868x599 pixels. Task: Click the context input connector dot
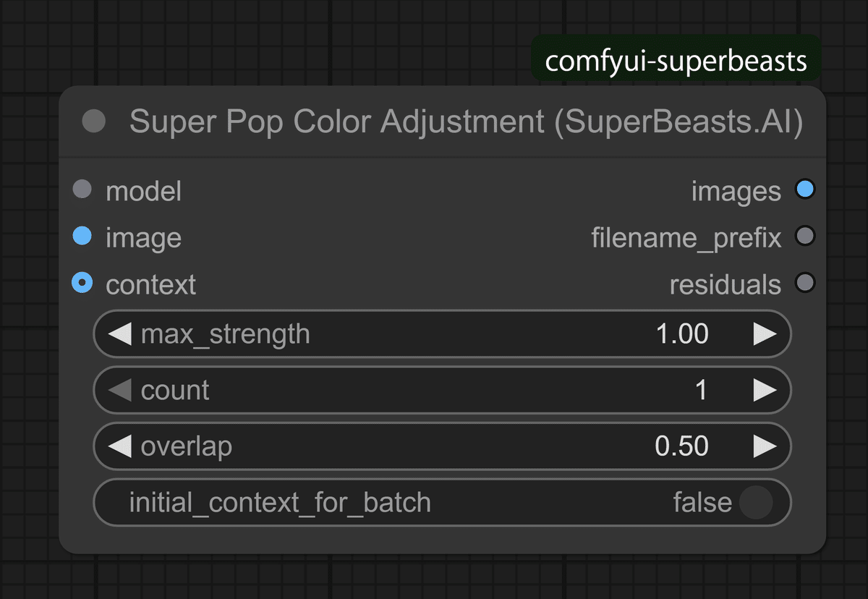82,284
